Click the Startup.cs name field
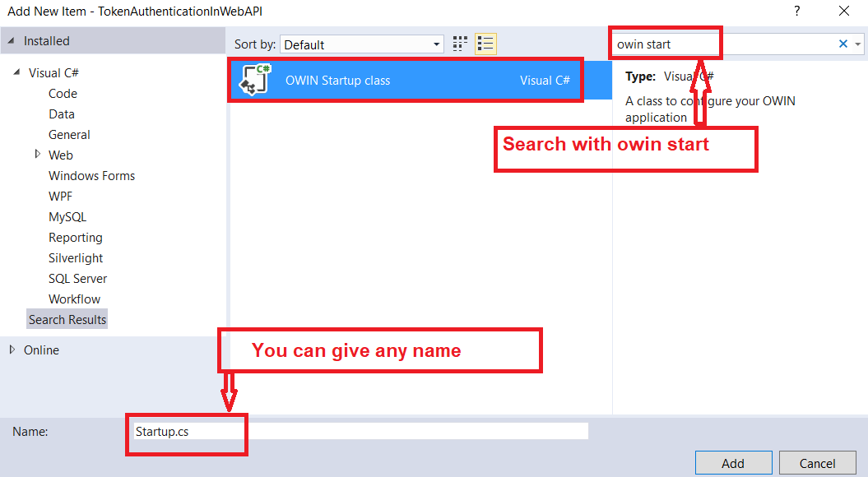868x477 pixels. click(x=360, y=431)
